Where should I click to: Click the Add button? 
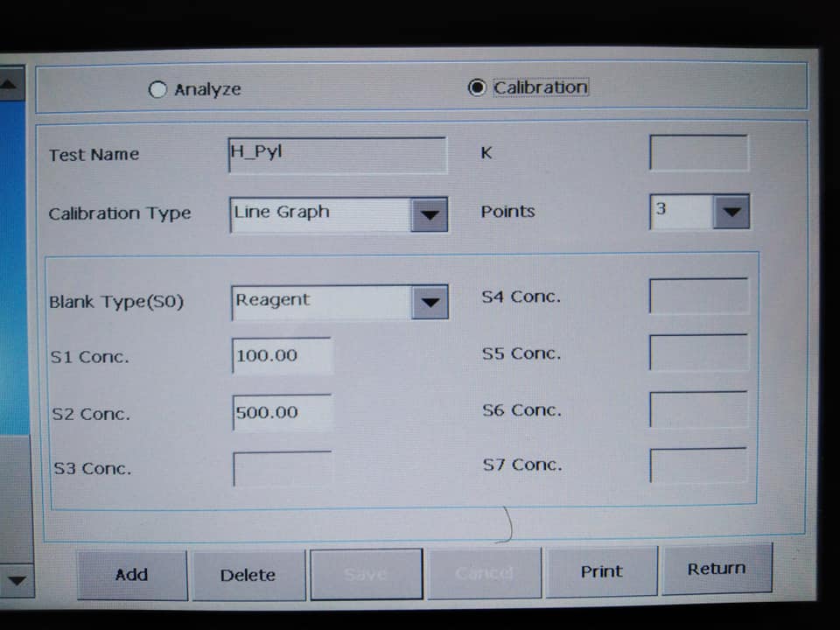point(132,575)
